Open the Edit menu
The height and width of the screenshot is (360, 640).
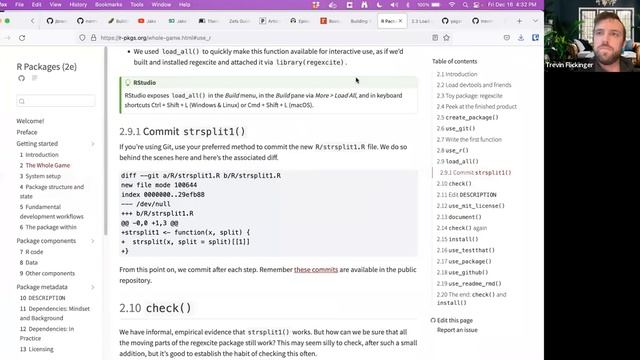37,4
